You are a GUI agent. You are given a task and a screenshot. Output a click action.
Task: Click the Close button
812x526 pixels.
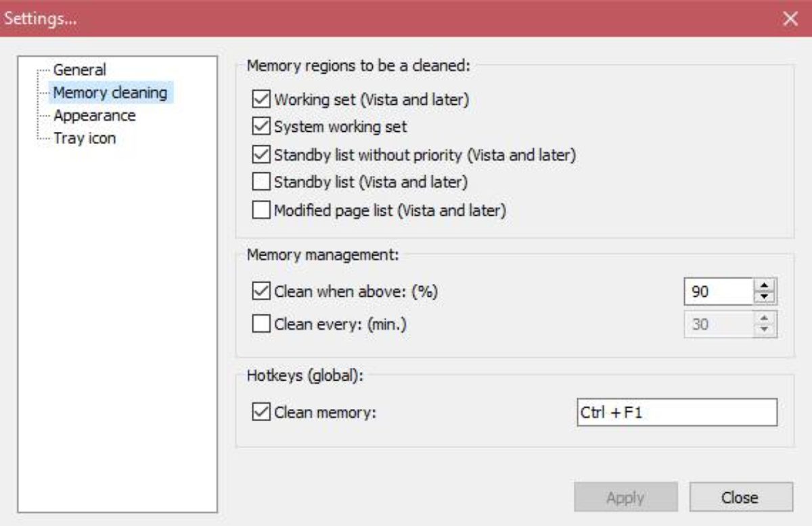740,498
